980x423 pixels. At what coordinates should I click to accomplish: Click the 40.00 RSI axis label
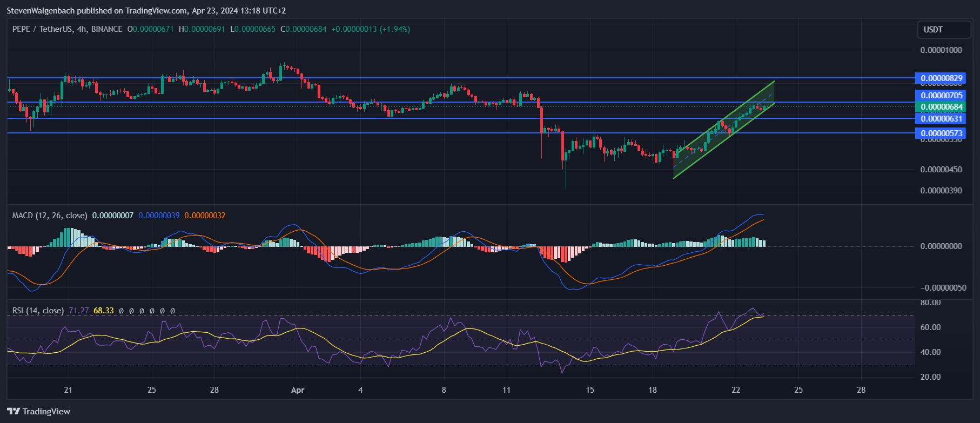click(931, 352)
